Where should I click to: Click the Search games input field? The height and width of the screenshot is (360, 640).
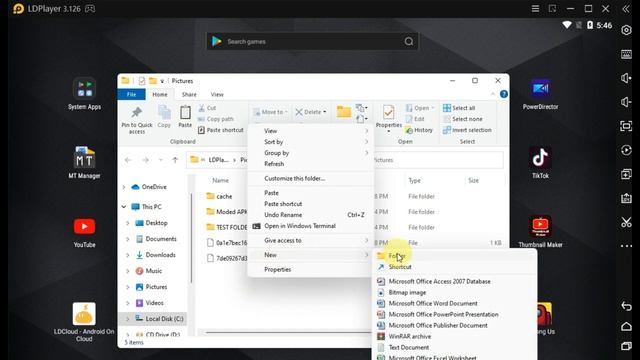click(313, 42)
